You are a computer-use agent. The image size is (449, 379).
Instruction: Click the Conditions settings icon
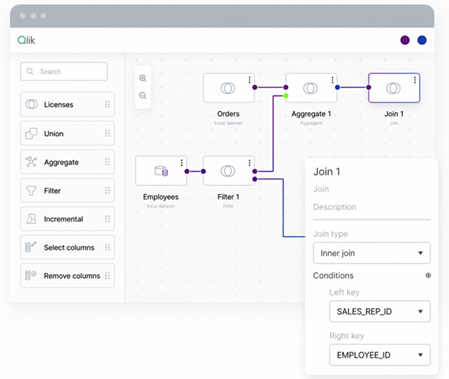pos(428,275)
